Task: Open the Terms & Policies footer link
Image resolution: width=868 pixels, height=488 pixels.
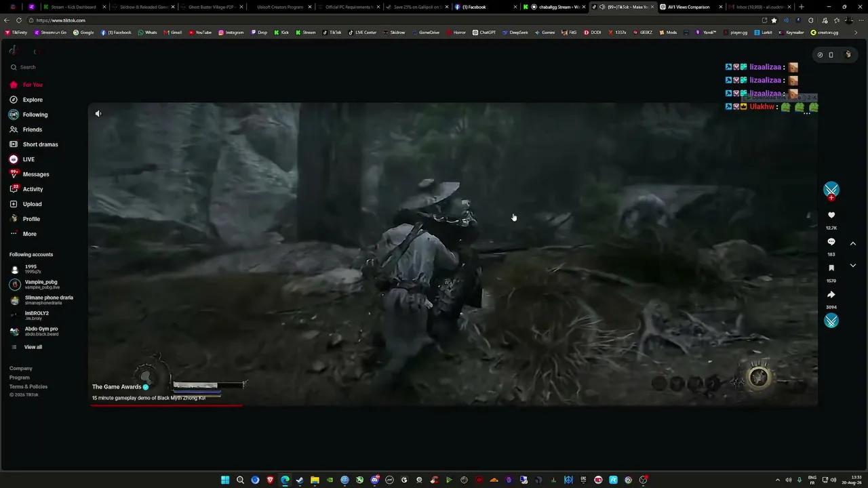Action: [x=28, y=386]
